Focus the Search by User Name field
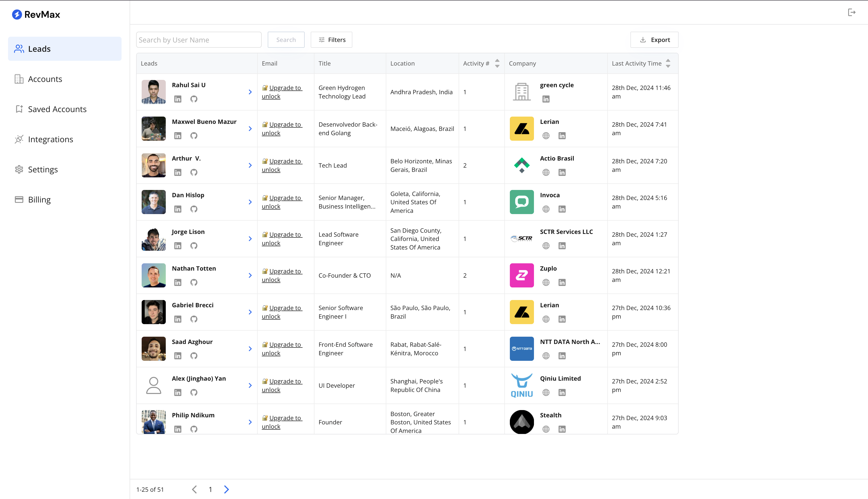Image resolution: width=868 pixels, height=499 pixels. coord(199,40)
